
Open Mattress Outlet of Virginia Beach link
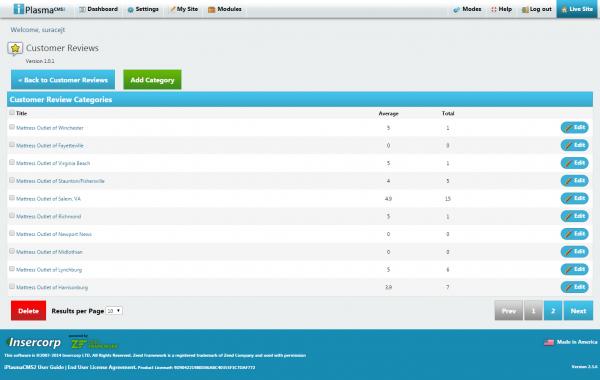coord(53,163)
